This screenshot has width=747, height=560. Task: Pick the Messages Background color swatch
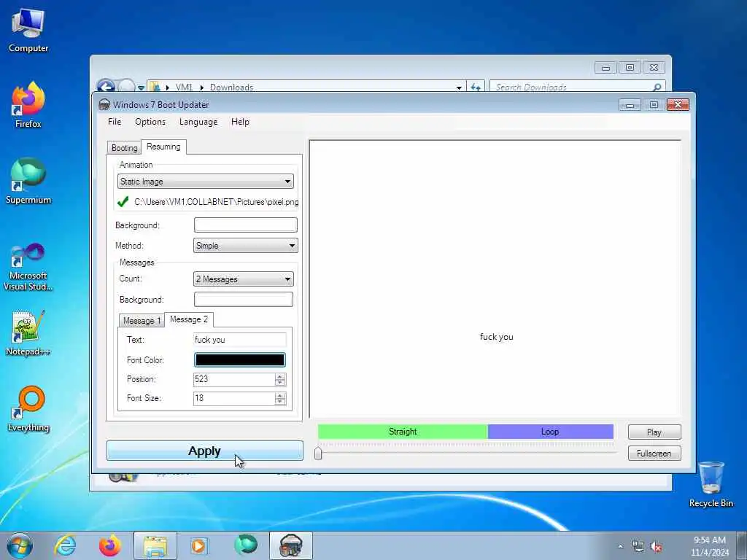[244, 300]
